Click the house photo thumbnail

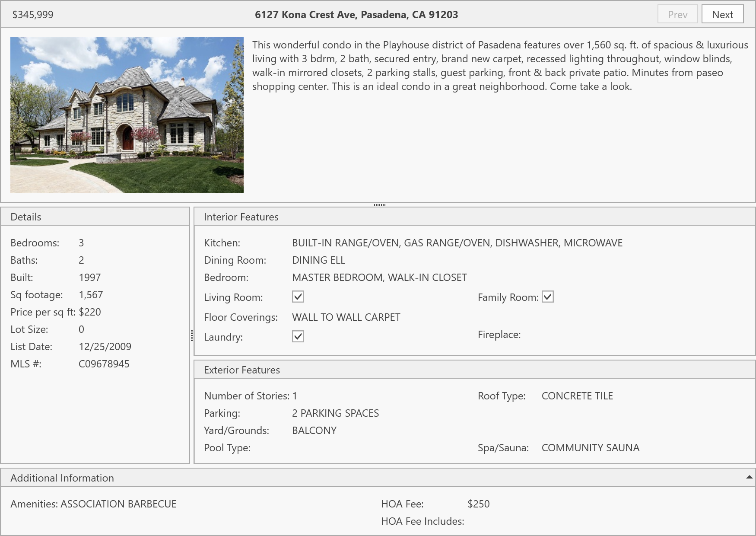[127, 115]
